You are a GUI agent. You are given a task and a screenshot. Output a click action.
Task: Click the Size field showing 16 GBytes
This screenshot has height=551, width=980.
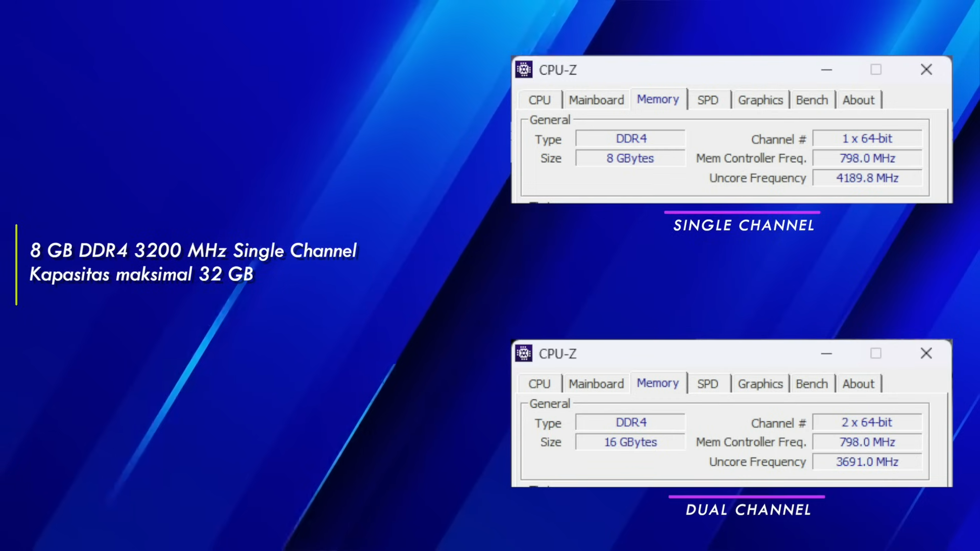coord(631,442)
